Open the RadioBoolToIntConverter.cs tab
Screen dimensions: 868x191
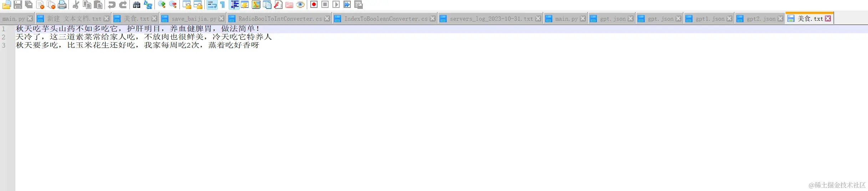click(280, 19)
